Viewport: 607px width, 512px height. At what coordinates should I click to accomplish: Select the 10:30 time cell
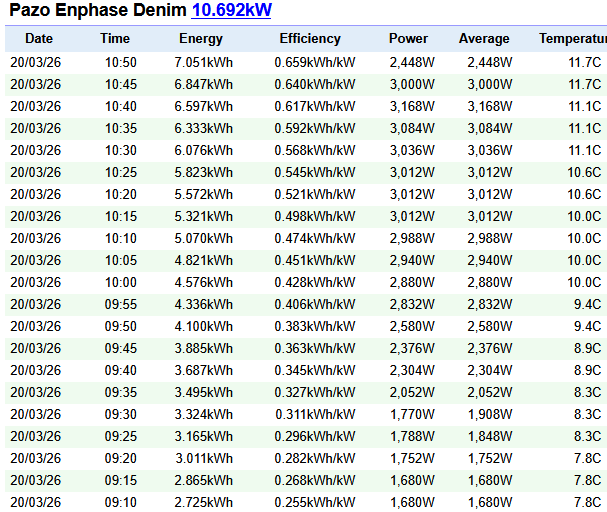[121, 151]
